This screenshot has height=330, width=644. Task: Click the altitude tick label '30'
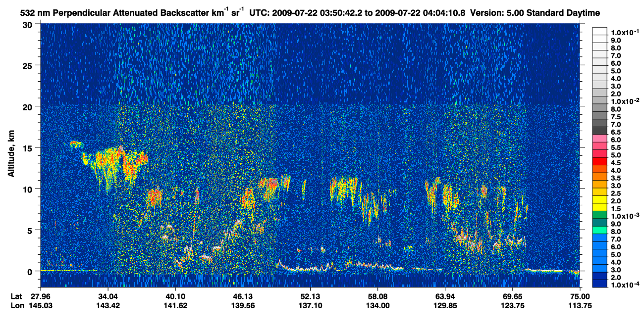pyautogui.click(x=28, y=24)
